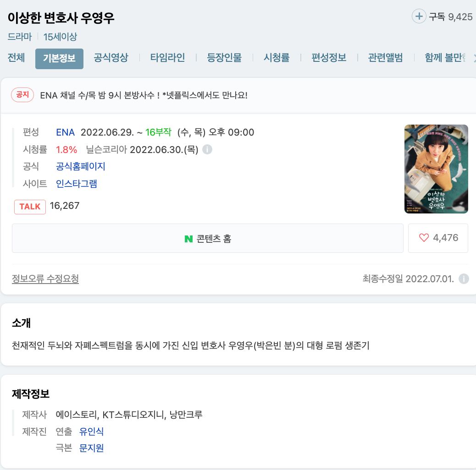This screenshot has height=470, width=476.
Task: Click the 콘텐츠 홈 button
Action: pyautogui.click(x=208, y=238)
